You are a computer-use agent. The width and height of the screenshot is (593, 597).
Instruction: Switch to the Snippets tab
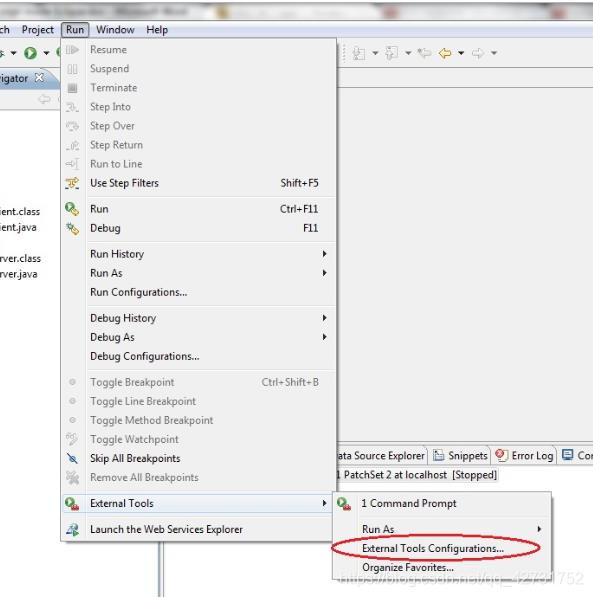tap(460, 455)
